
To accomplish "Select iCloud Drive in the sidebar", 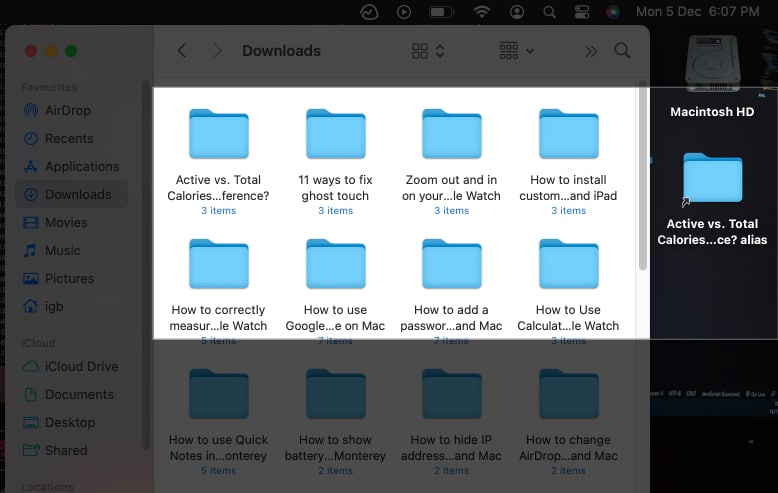I will pos(80,367).
